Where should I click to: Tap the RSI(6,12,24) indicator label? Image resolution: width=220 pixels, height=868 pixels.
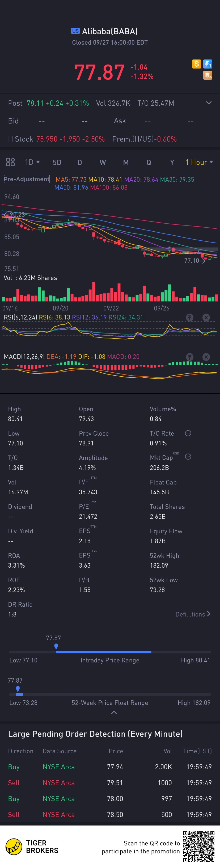[x=20, y=317]
